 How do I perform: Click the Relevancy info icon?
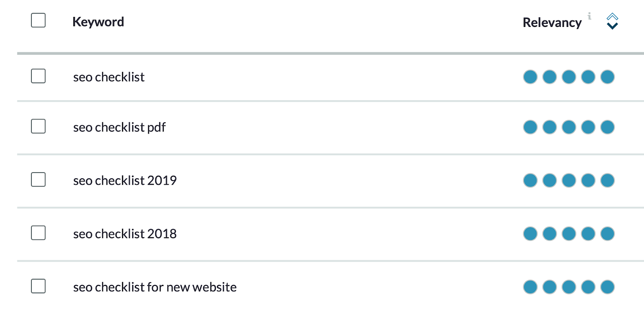[589, 16]
